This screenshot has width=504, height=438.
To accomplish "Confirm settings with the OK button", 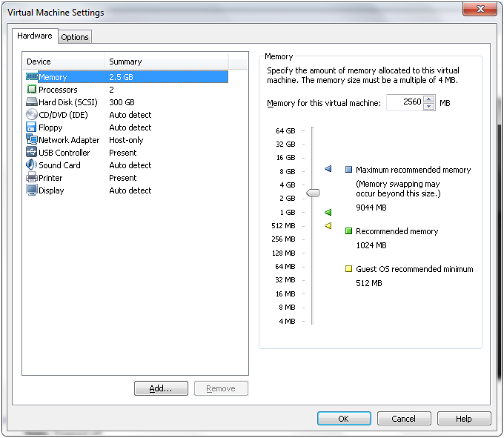I will (x=344, y=419).
